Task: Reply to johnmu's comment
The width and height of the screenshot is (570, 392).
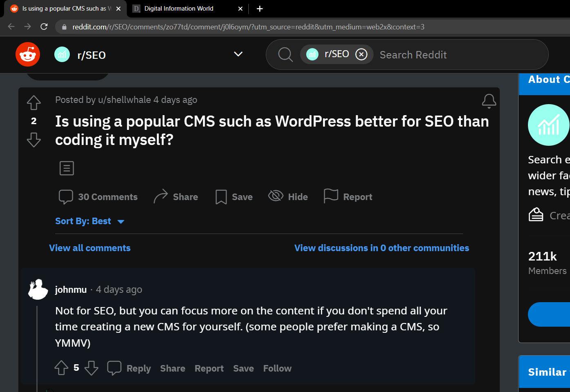Action: click(x=129, y=368)
